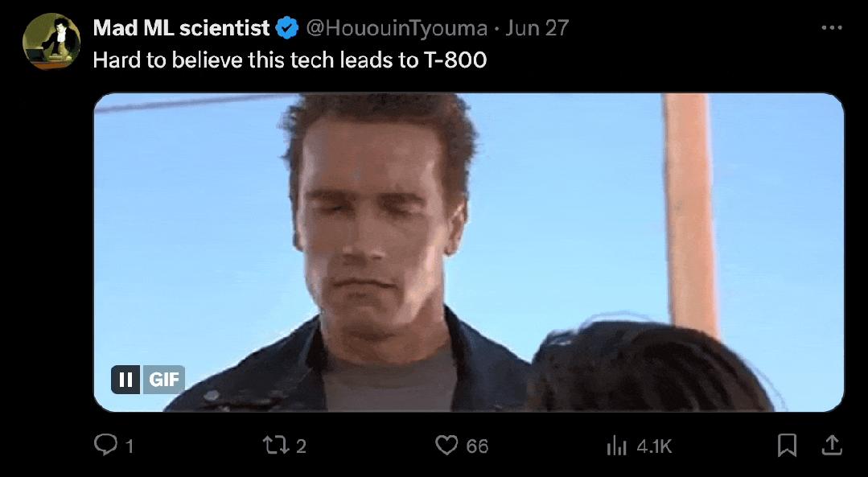868x477 pixels.
Task: Share the tweet via upload arrow icon
Action: click(x=832, y=445)
